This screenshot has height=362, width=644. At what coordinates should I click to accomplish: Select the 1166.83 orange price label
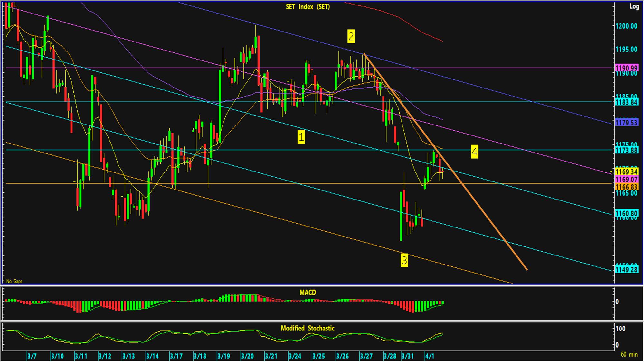point(627,187)
